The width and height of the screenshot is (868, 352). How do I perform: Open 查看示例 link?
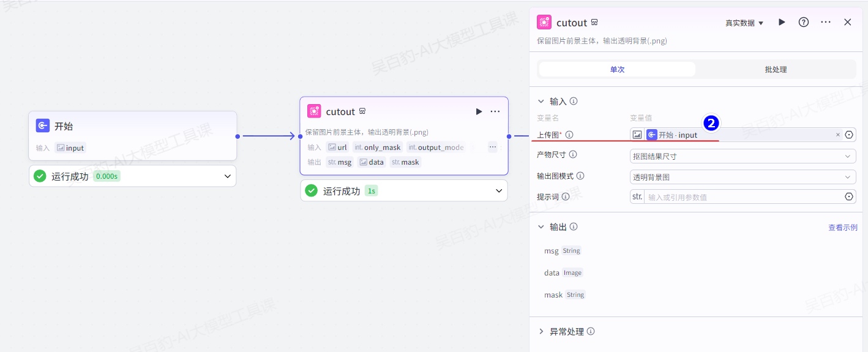pos(843,227)
